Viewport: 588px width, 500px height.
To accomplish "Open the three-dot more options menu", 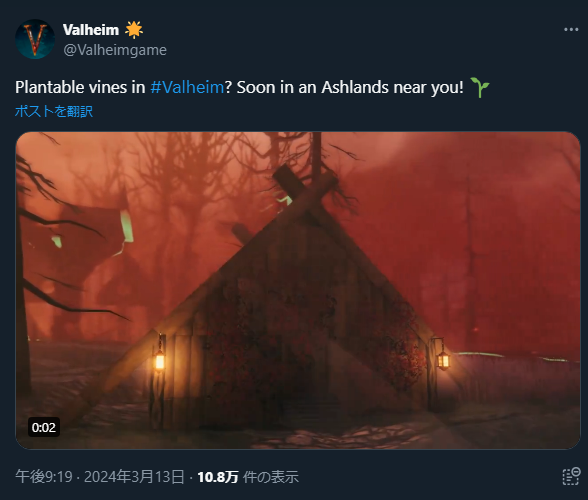I will [571, 30].
